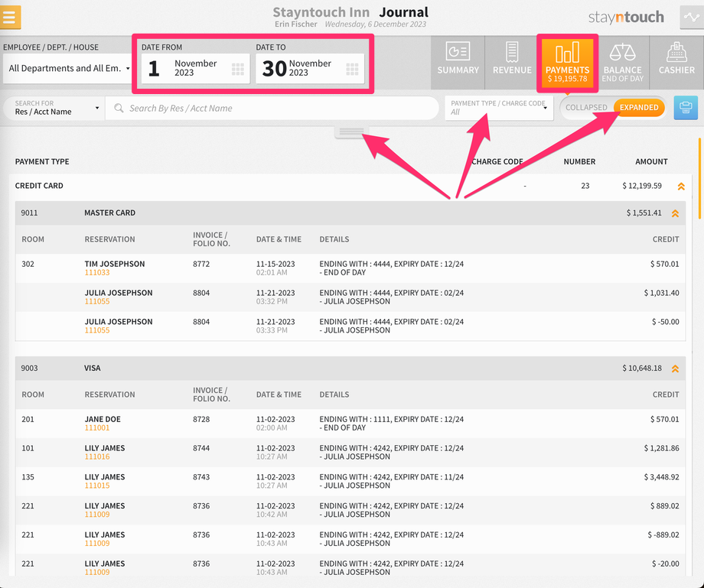Click the vertical scrollbar on the right
The image size is (704, 588).
tap(699, 178)
